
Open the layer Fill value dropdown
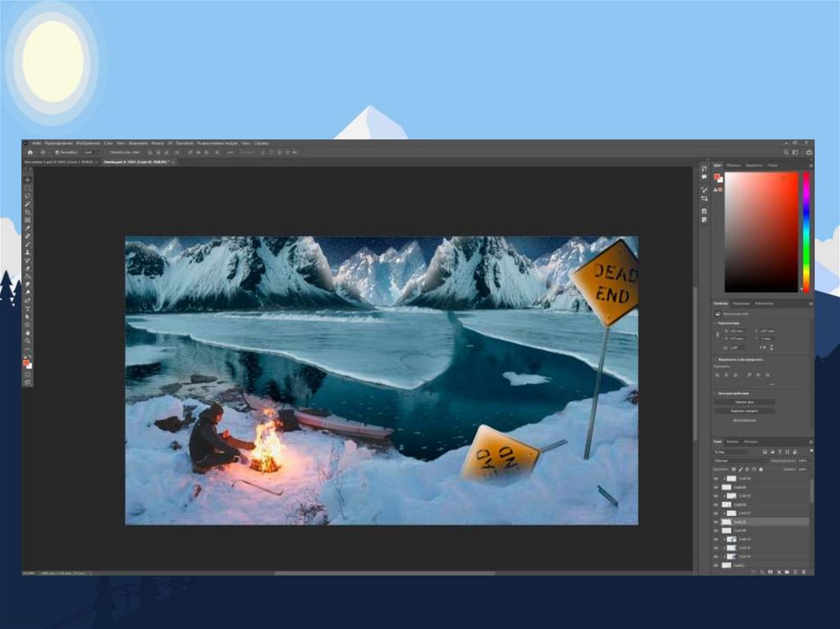pos(802,469)
